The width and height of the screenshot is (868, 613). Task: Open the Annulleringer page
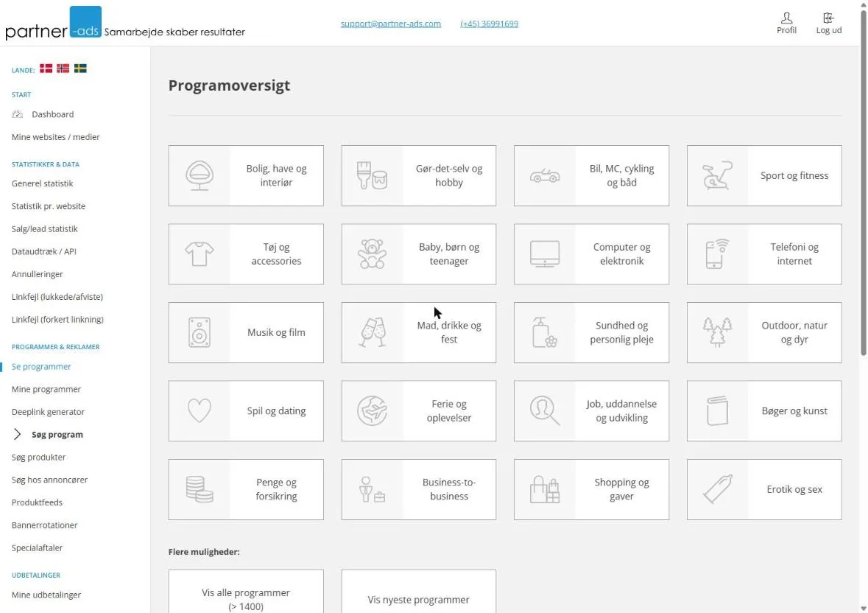pos(37,274)
